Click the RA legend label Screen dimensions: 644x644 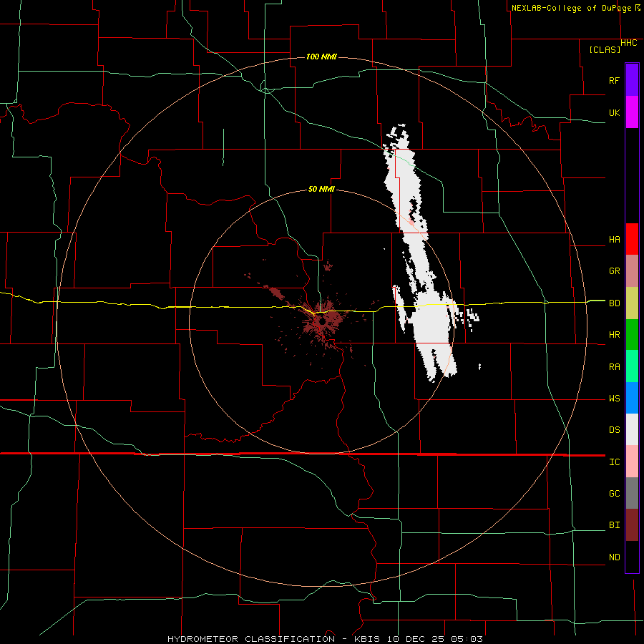click(x=614, y=366)
